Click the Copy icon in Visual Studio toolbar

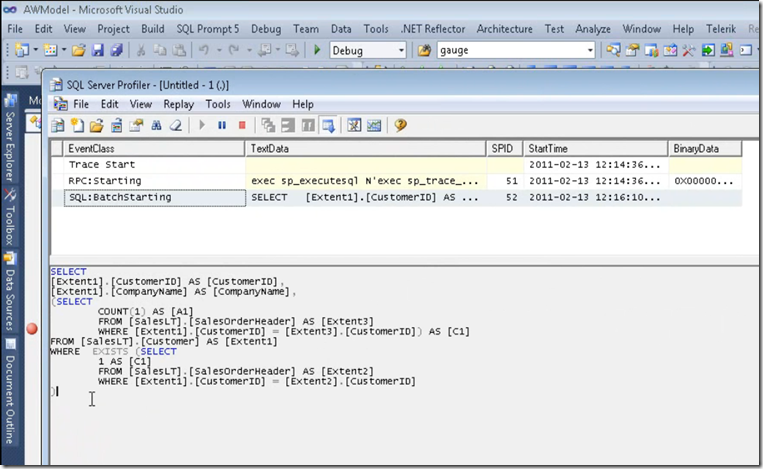[x=160, y=50]
